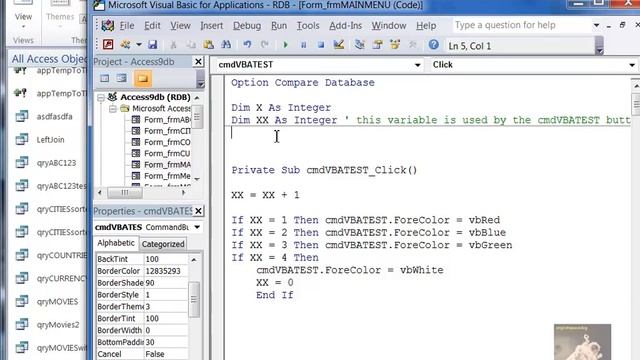Open the View menu in VBA
The image size is (640, 360).
(180, 25)
